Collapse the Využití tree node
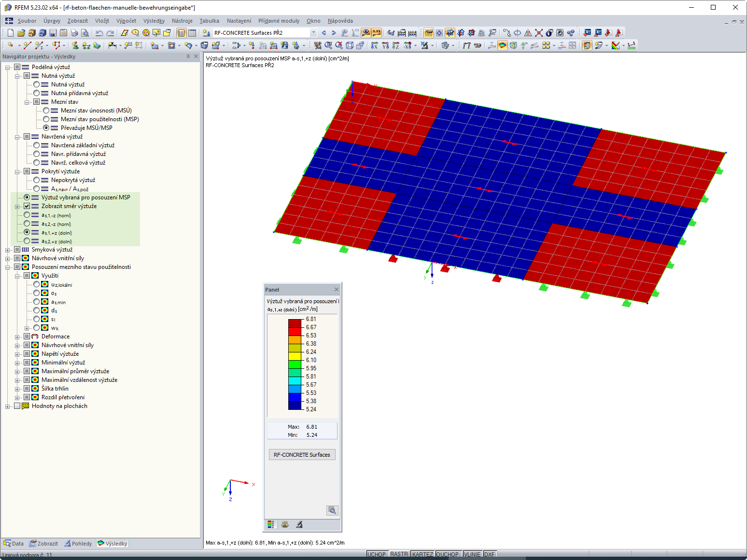The height and width of the screenshot is (560, 747). coord(17,276)
